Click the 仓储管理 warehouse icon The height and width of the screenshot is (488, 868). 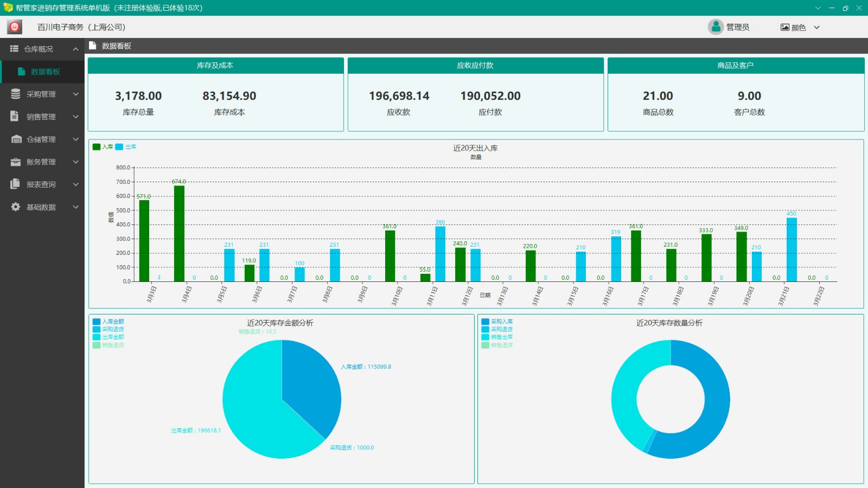point(16,139)
